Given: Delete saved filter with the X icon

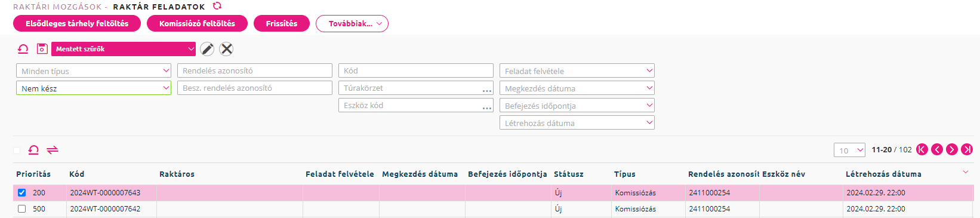Looking at the screenshot, I should pyautogui.click(x=226, y=49).
